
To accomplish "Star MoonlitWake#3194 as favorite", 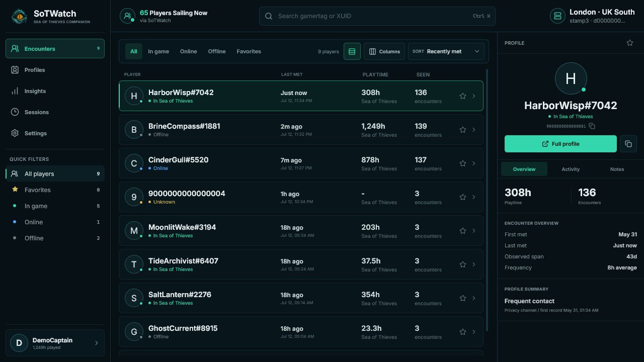I will click(x=463, y=231).
